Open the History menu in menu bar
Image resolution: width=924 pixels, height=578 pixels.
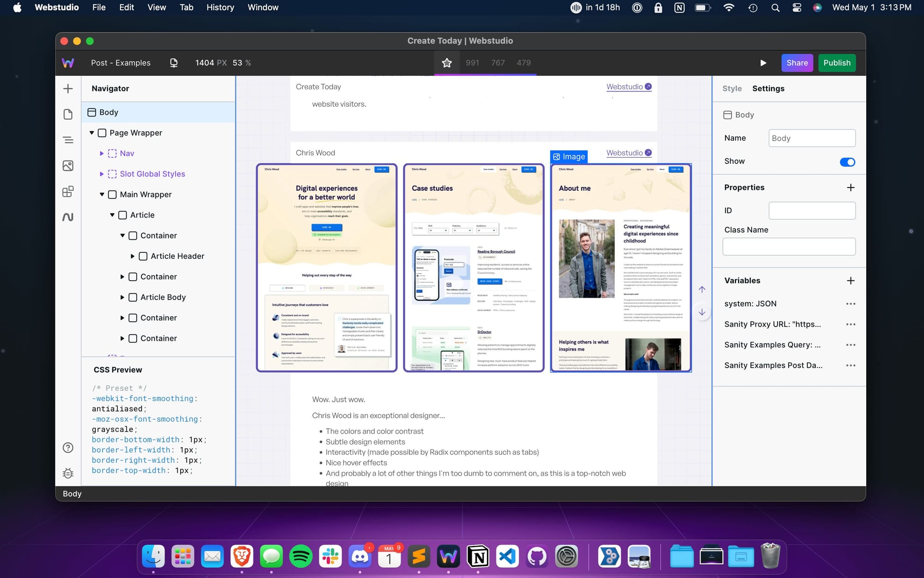click(x=220, y=7)
